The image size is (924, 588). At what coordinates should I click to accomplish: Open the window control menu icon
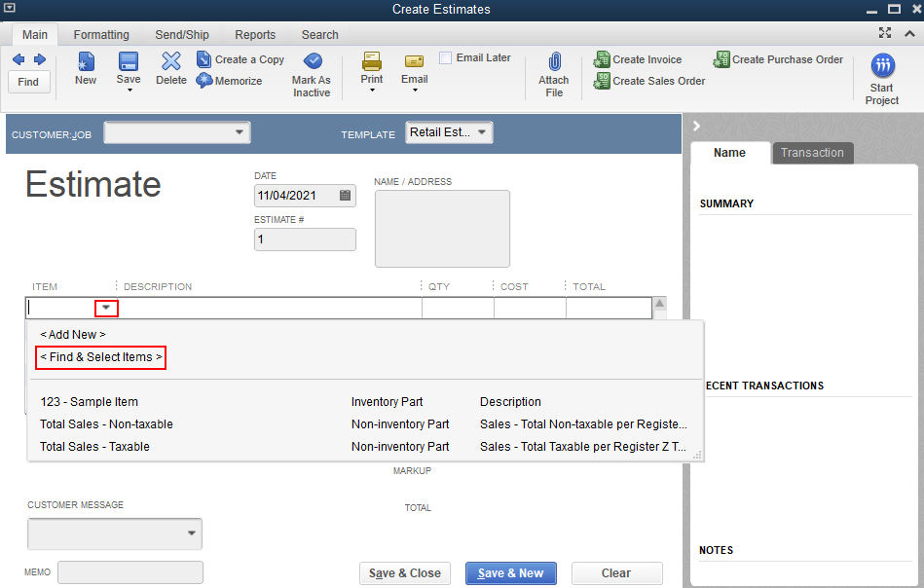10,8
